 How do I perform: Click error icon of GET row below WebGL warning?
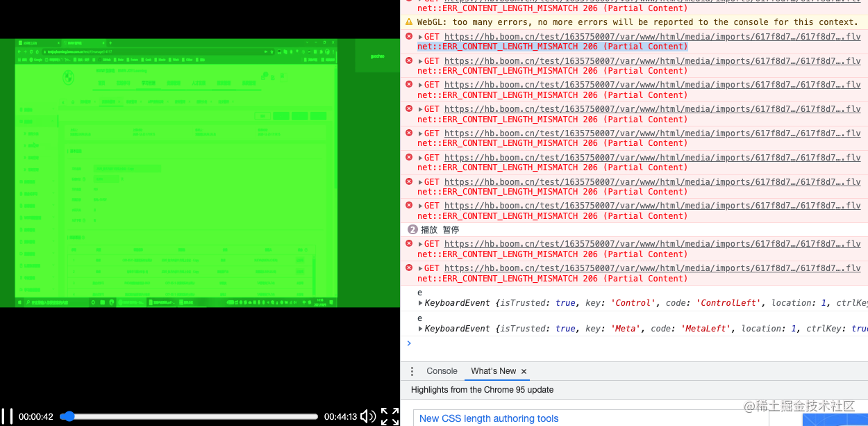pyautogui.click(x=409, y=36)
